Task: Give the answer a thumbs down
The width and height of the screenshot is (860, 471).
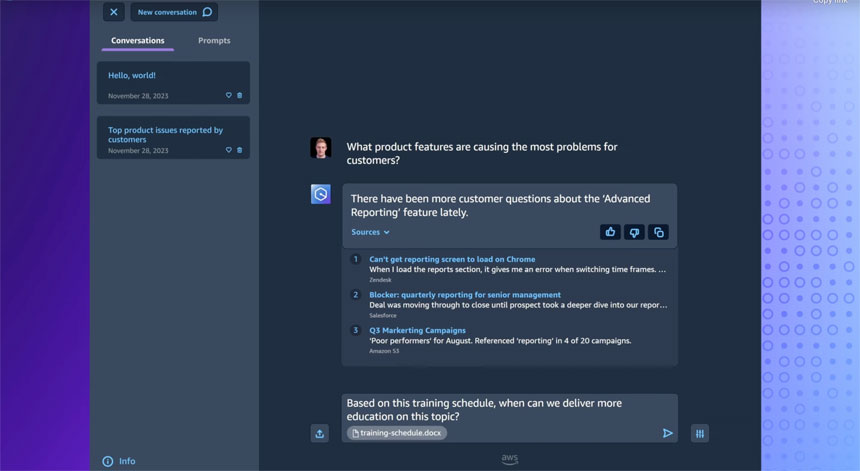Action: [634, 232]
